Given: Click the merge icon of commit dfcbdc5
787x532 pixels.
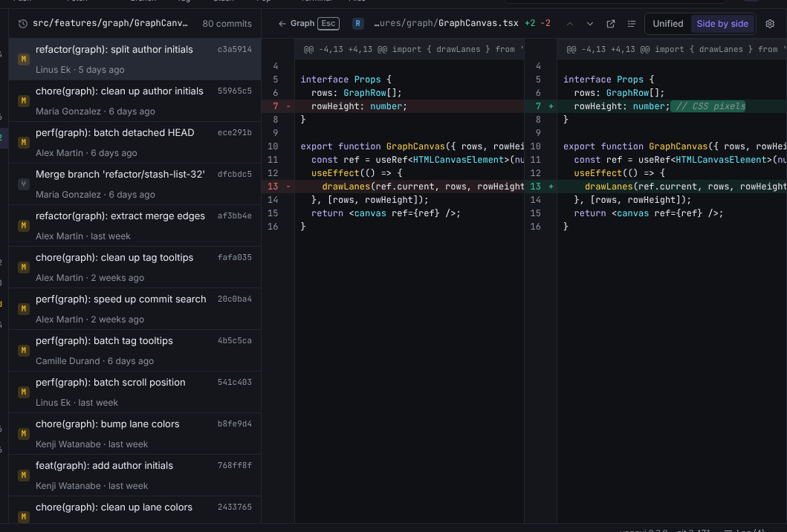Looking at the screenshot, I should coord(24,184).
